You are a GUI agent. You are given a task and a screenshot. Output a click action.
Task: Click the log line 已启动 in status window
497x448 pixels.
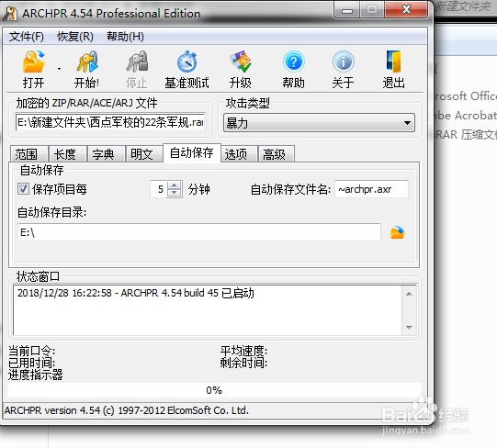click(x=135, y=293)
